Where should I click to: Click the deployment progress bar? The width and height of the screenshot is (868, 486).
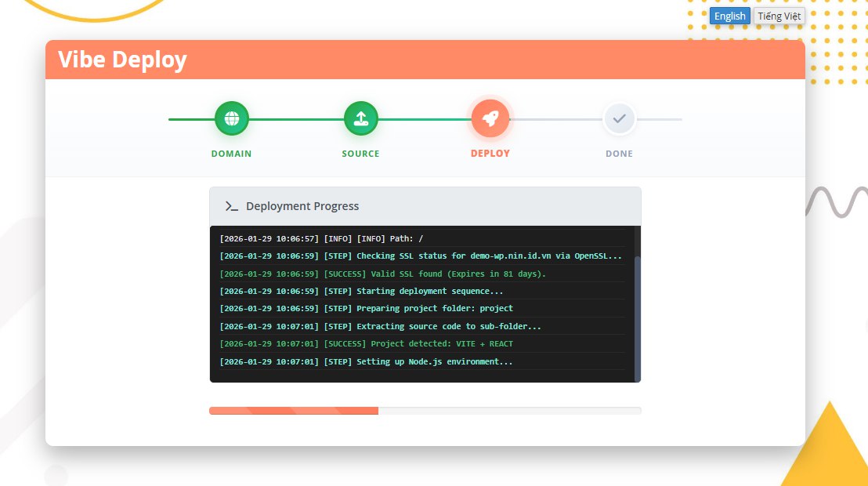[x=425, y=411]
